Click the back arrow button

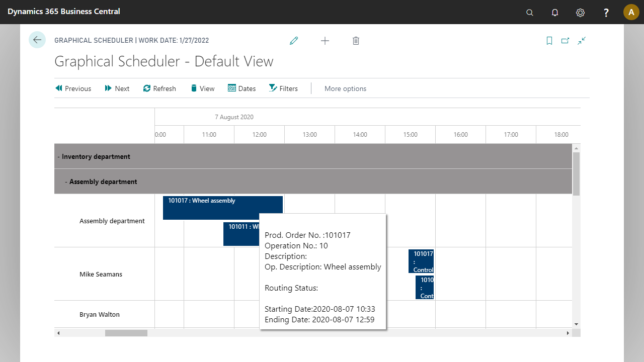(x=37, y=40)
